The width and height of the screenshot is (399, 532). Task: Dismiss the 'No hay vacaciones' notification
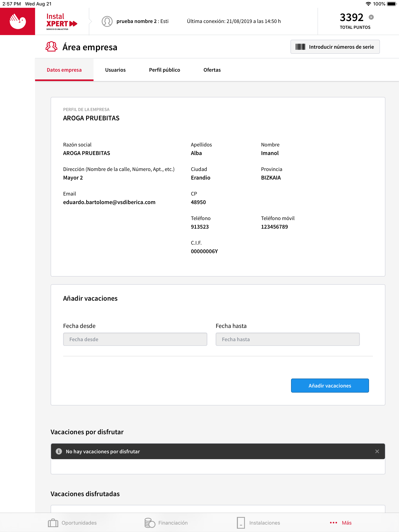click(377, 451)
